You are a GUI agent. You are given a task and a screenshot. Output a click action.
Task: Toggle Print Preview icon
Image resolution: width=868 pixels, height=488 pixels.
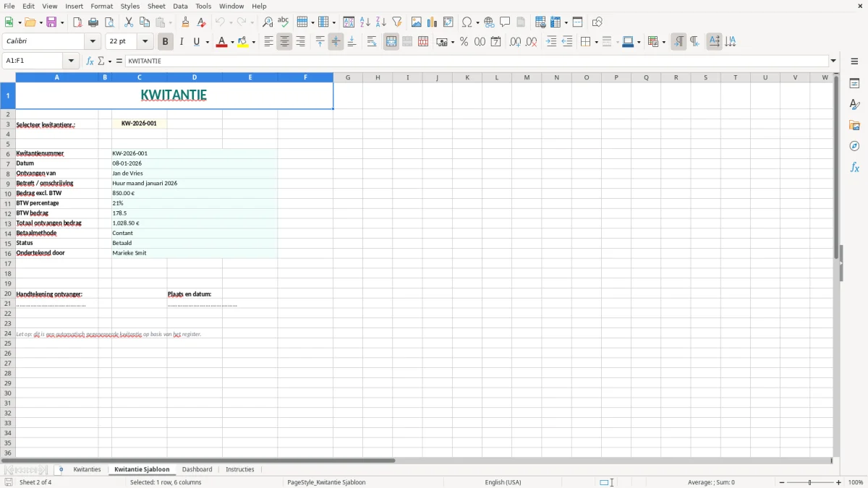pos(109,22)
